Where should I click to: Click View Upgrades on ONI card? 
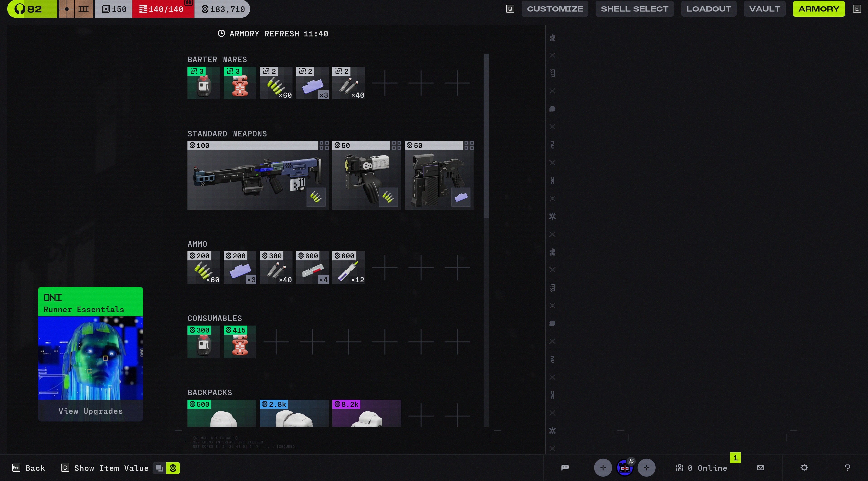(x=90, y=411)
